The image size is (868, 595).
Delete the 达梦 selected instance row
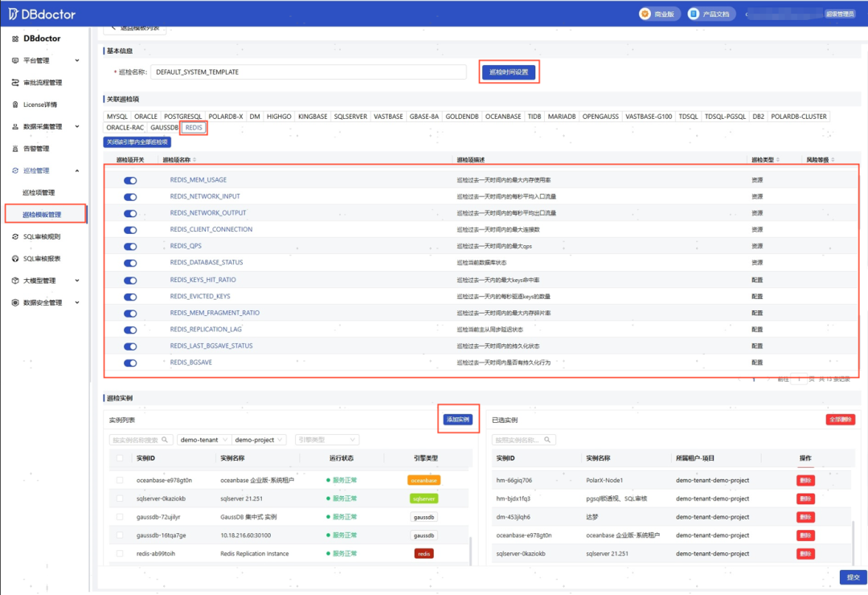point(805,517)
